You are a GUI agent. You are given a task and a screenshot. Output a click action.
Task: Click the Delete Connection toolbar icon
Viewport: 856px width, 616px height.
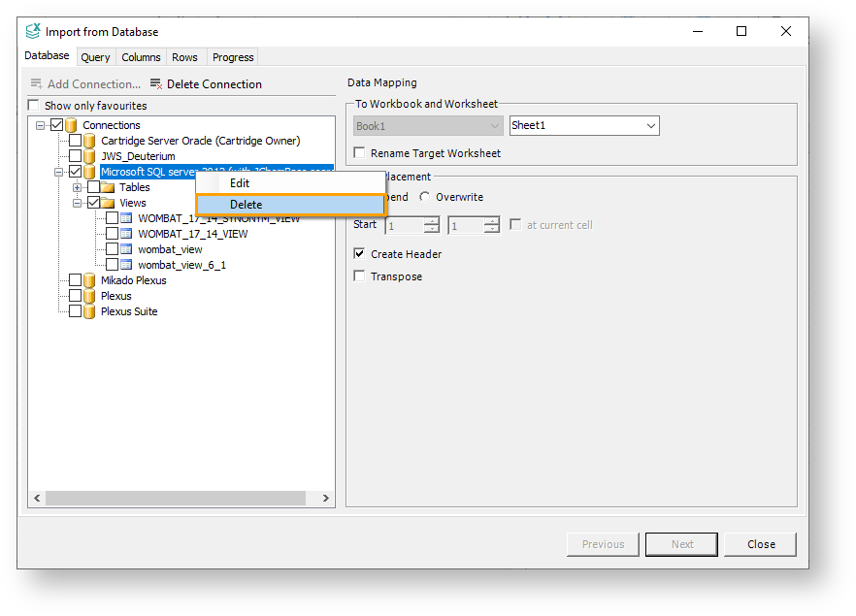point(156,84)
